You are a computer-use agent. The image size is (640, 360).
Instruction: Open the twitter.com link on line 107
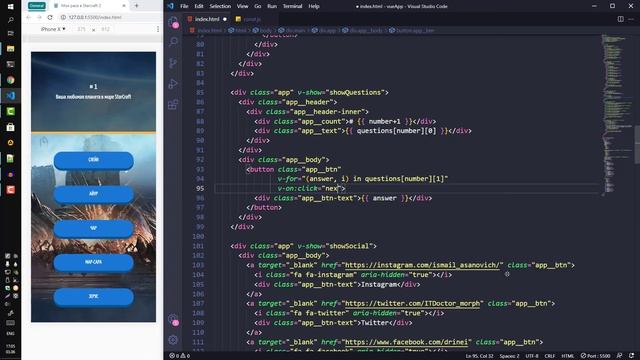[412, 304]
